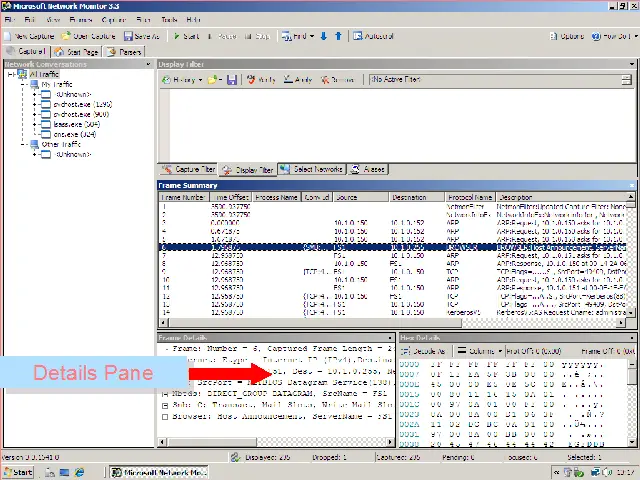Image resolution: width=640 pixels, height=480 pixels.
Task: Sort by the Source column header
Action: [361, 197]
